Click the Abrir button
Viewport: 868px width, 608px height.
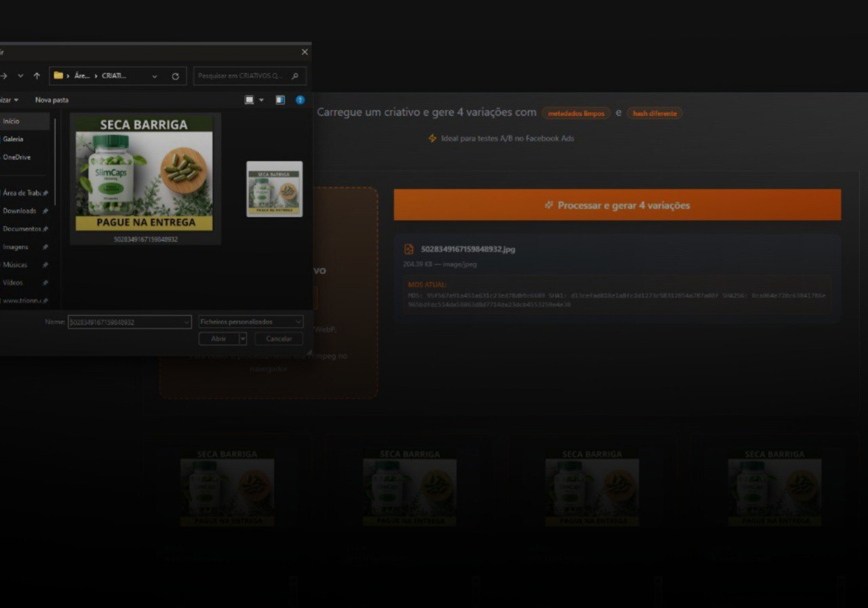(x=218, y=339)
